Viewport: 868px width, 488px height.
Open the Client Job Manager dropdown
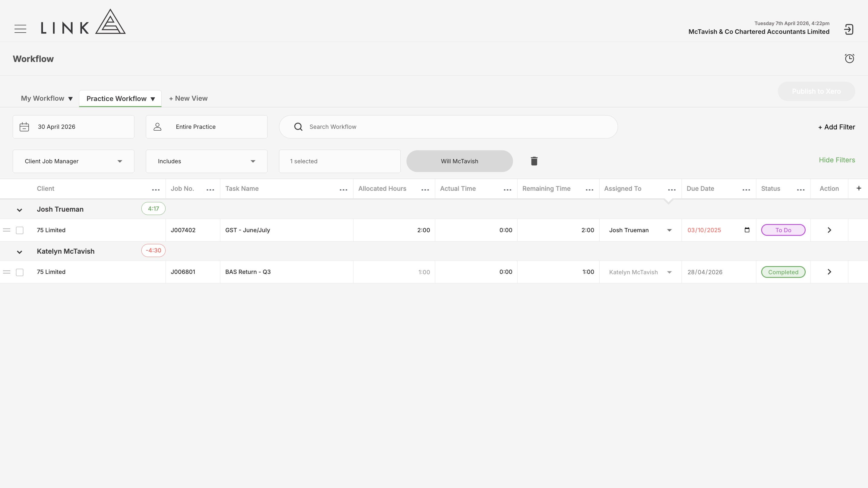pos(74,161)
